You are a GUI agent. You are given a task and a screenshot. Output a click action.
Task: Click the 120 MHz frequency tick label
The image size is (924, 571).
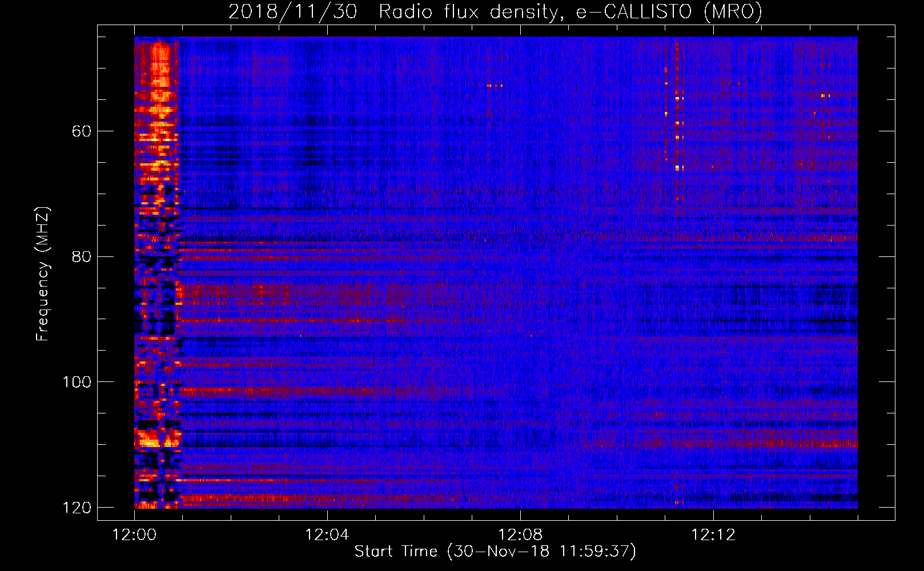coord(77,507)
